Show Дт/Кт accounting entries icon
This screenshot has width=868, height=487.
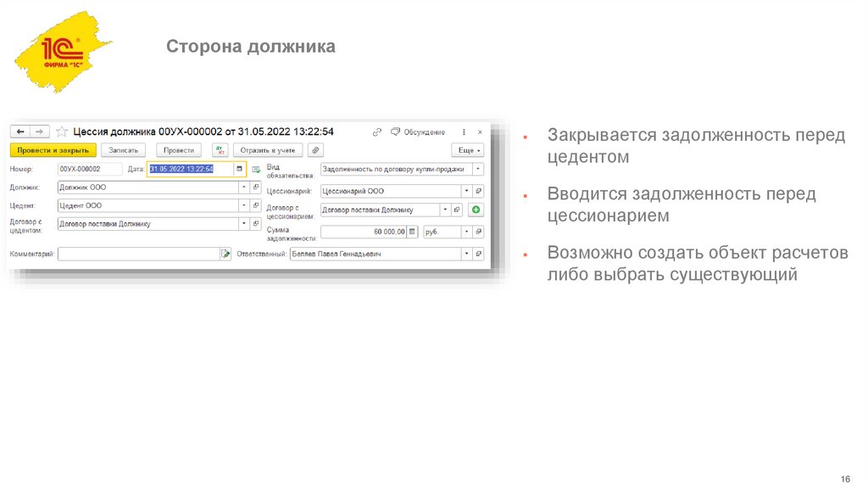[220, 150]
